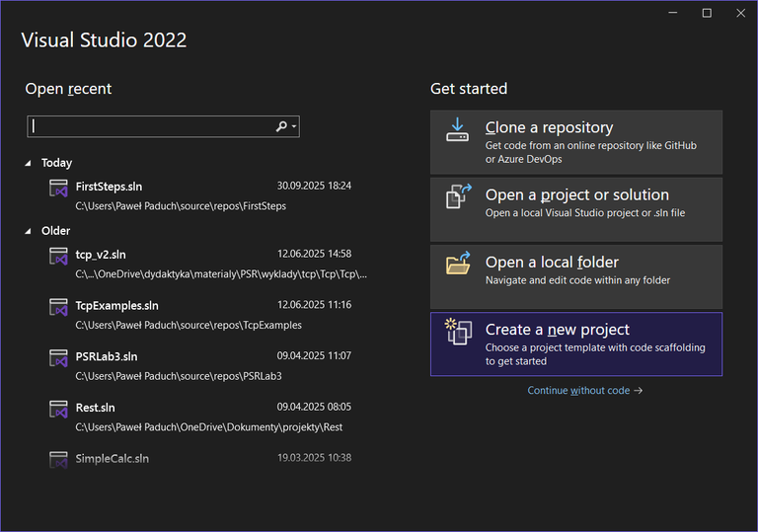Screen dimensions: 758x532
Task: Click the FirstSteps.sln solution file icon
Action: 58,189
